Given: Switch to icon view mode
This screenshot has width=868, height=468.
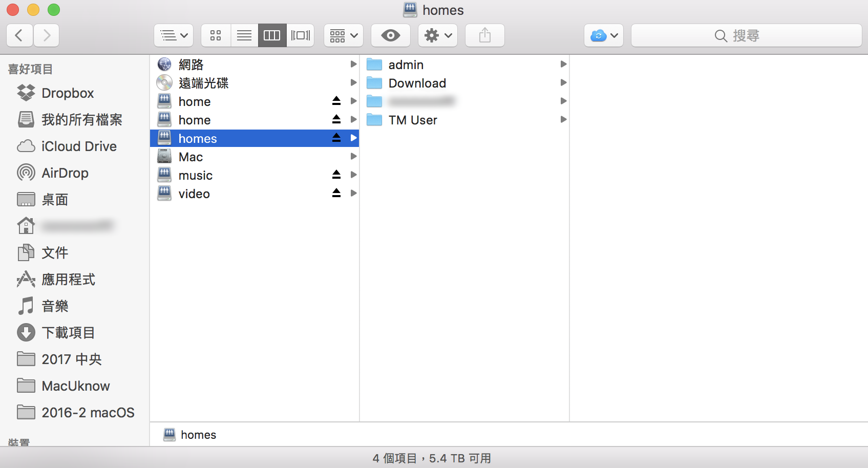Looking at the screenshot, I should point(216,35).
